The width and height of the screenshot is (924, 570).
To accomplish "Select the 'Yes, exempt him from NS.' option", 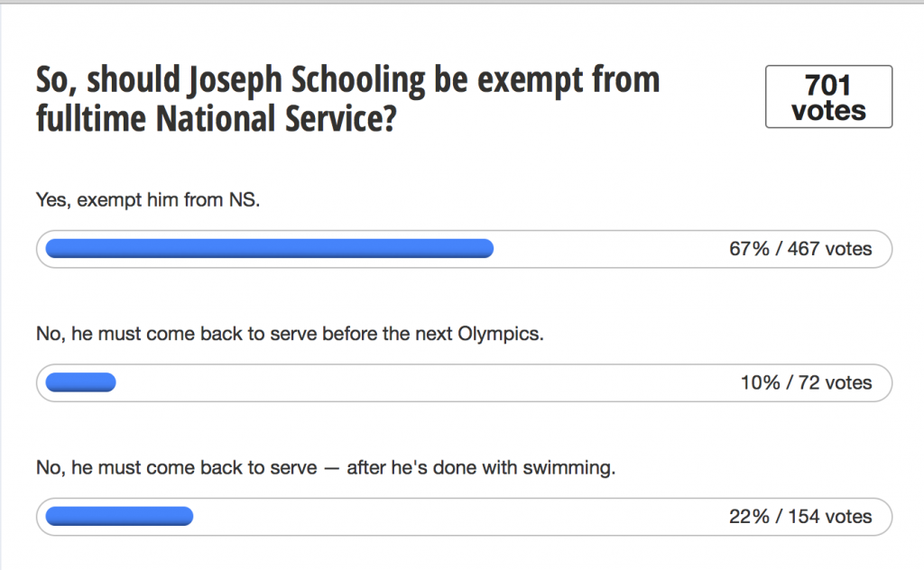I will click(147, 199).
